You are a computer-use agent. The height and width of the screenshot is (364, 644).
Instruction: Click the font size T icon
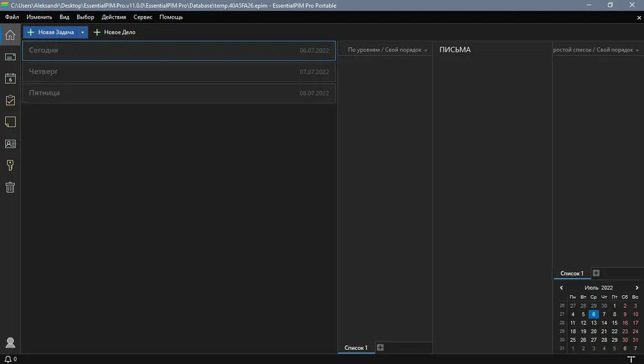tap(631, 359)
